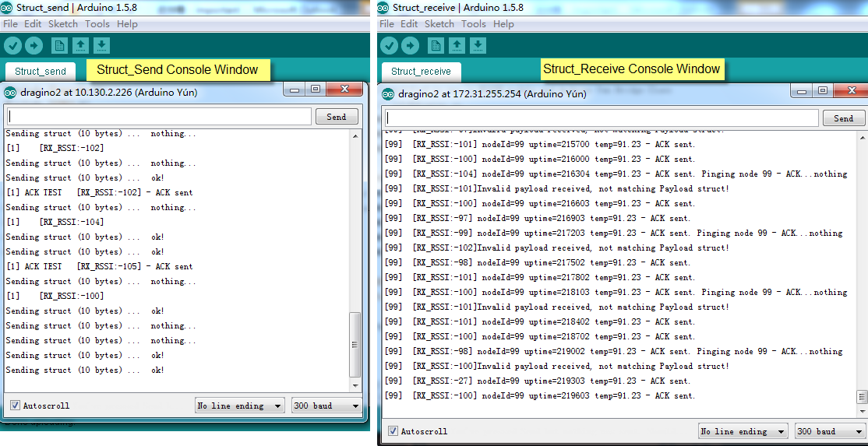The image size is (868, 446).
Task: Click Verify icon in Struct_send window
Action: point(12,45)
